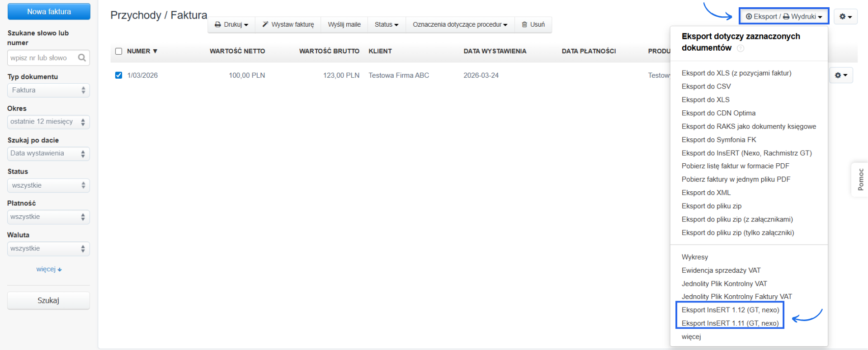Image resolution: width=868 pixels, height=350 pixels.
Task: Click Wystaw fakturę in toolbar
Action: pyautogui.click(x=288, y=24)
